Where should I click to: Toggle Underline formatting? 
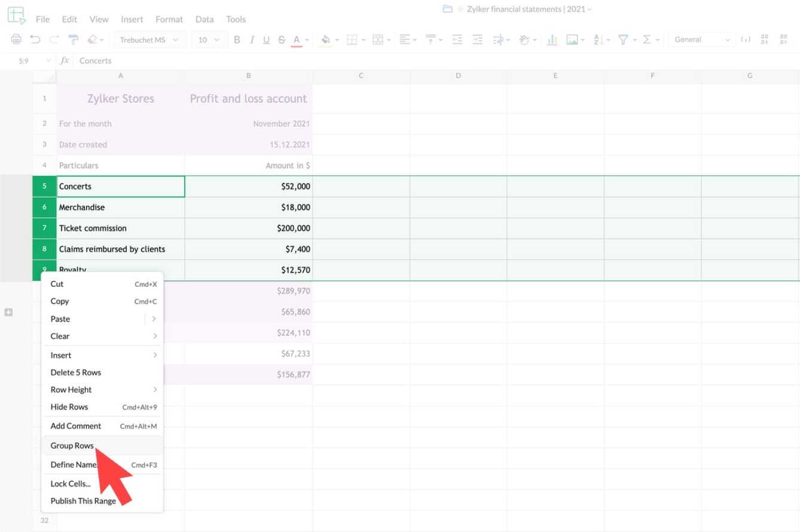[266, 40]
